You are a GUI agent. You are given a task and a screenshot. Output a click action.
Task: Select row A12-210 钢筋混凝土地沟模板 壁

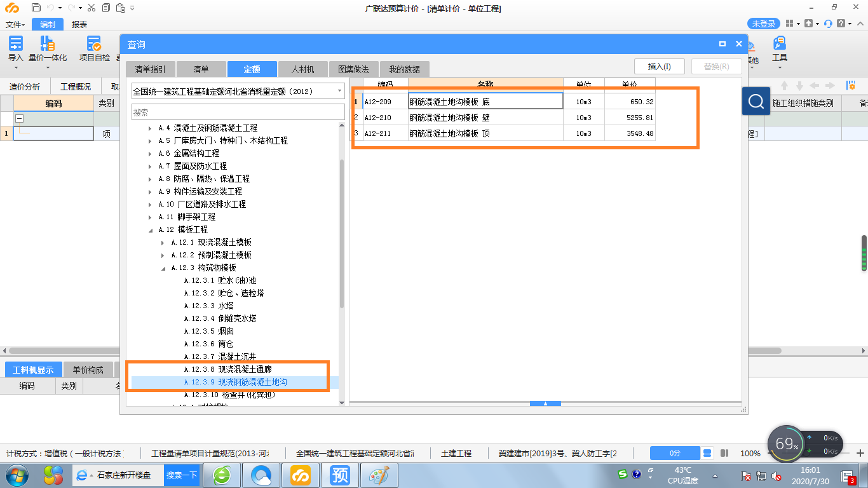(504, 118)
